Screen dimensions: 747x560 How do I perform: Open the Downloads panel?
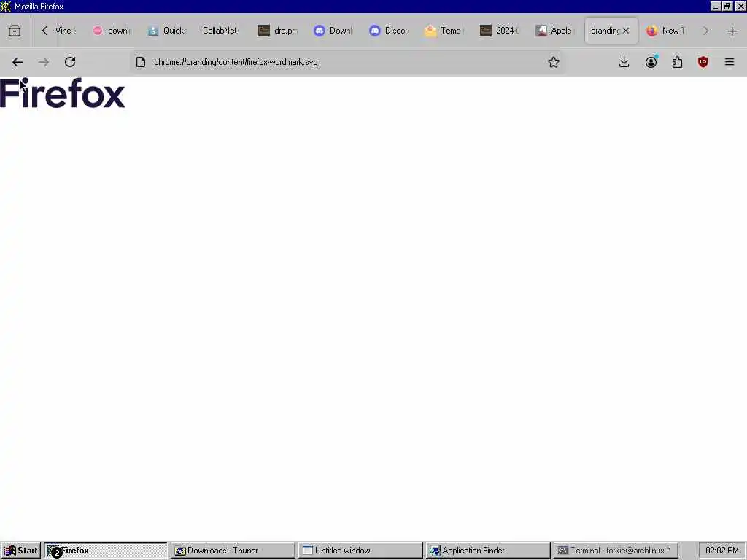[x=624, y=62]
